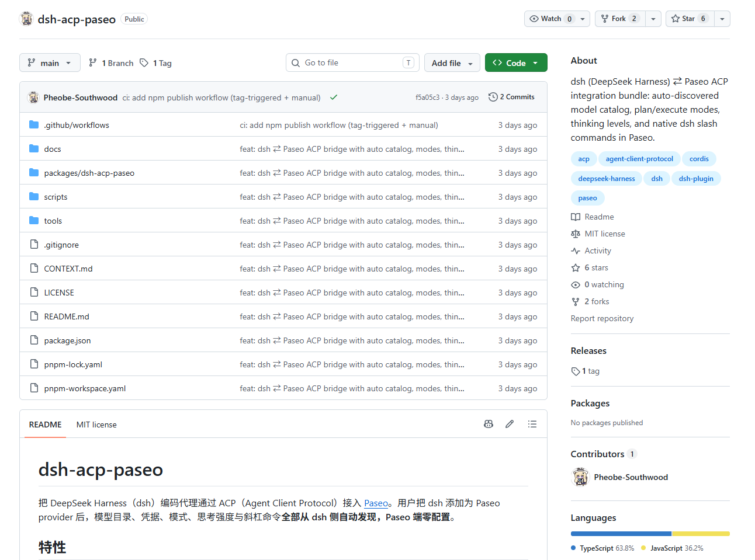The width and height of the screenshot is (755, 560).
Task: Switch to the MIT license tab
Action: pos(96,425)
